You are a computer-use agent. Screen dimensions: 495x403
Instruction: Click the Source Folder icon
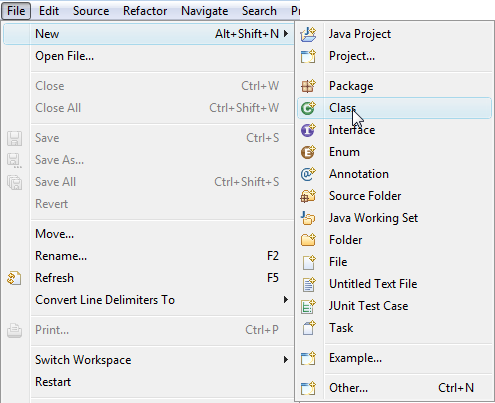coord(308,196)
